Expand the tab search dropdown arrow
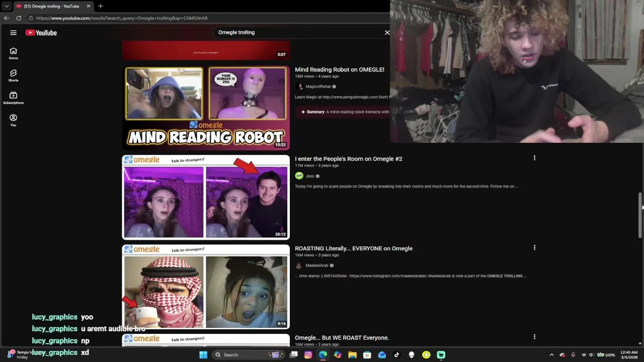644x362 pixels. click(7, 6)
